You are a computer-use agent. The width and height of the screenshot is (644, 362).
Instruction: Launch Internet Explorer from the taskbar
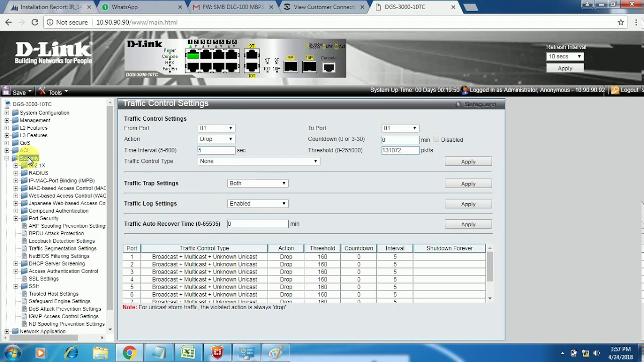tap(71, 353)
